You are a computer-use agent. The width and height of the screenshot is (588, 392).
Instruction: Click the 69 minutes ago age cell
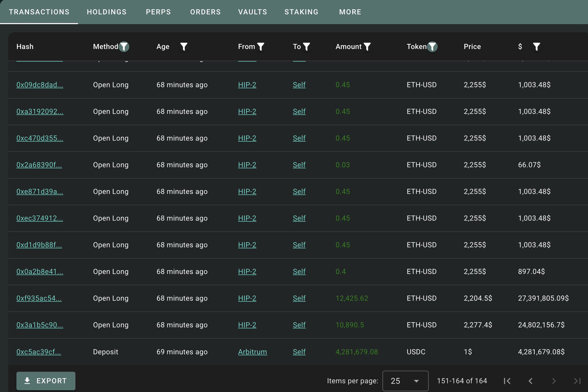[182, 352]
